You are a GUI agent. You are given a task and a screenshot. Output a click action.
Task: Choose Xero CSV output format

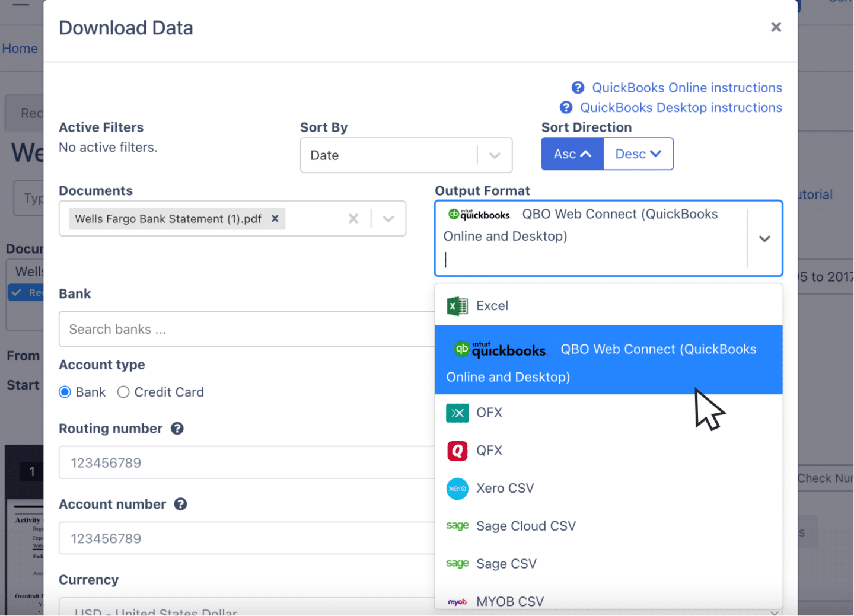click(608, 489)
